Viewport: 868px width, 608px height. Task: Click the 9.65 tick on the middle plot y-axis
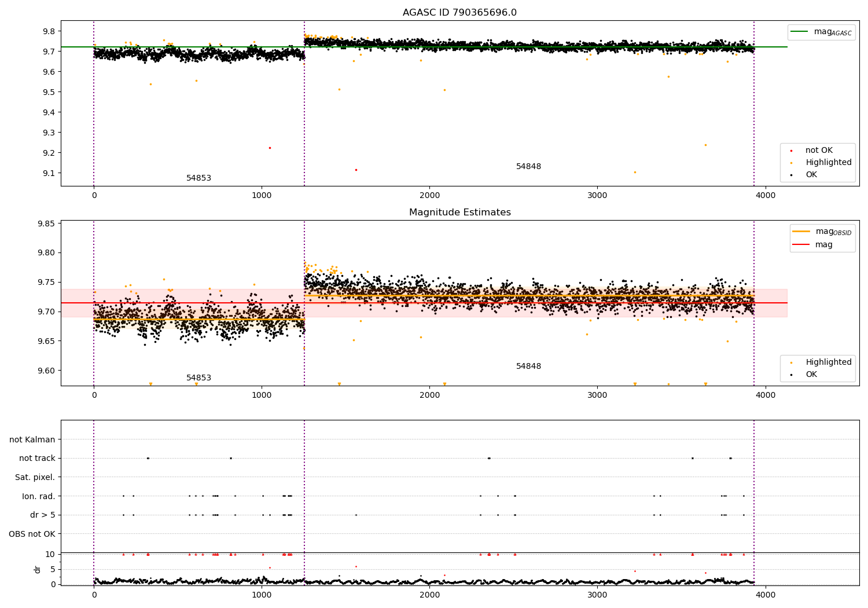[46, 341]
